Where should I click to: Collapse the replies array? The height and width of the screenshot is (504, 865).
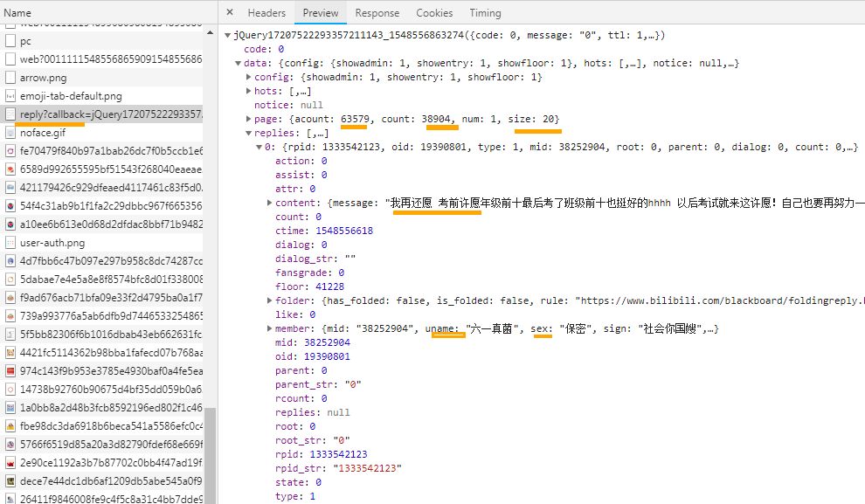(248, 133)
